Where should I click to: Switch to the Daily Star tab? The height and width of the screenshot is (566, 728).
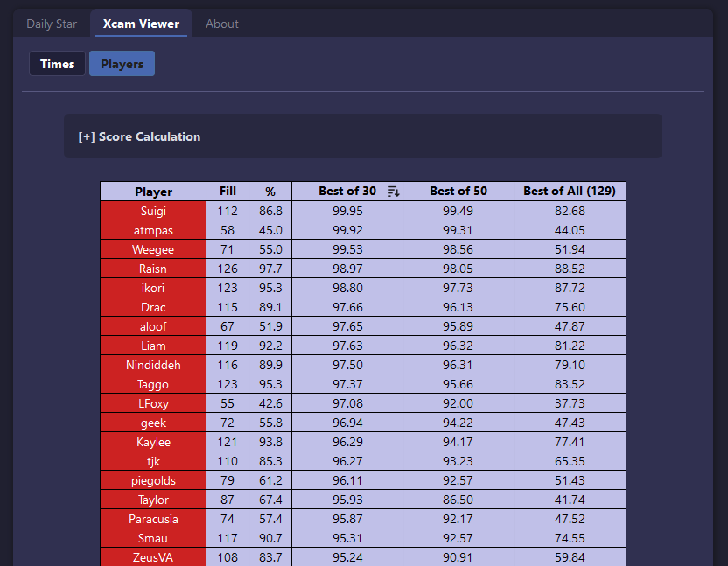point(52,24)
